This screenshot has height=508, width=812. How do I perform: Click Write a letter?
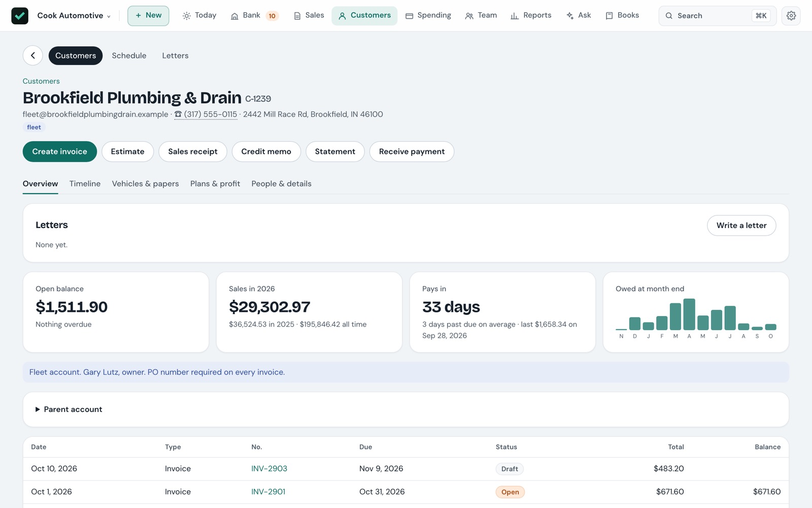click(x=741, y=226)
